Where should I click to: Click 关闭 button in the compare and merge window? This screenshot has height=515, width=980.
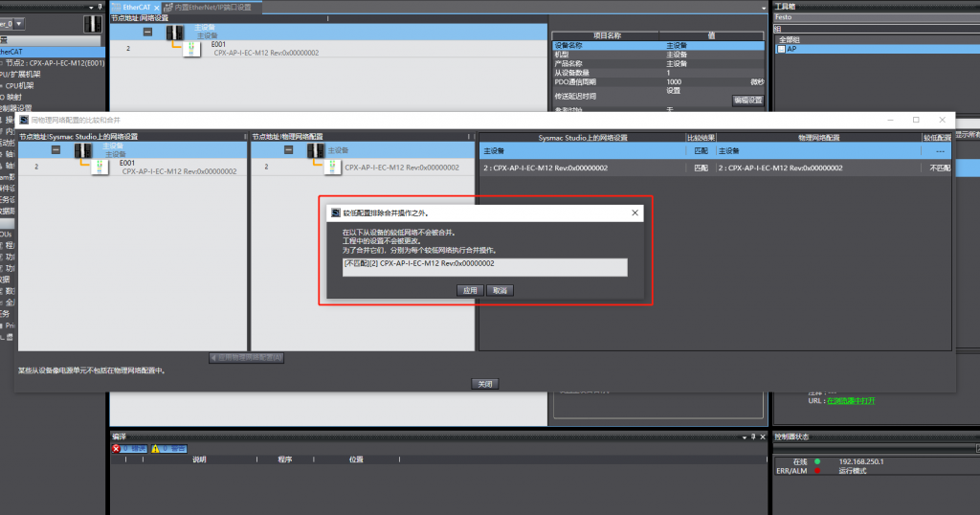[485, 384]
